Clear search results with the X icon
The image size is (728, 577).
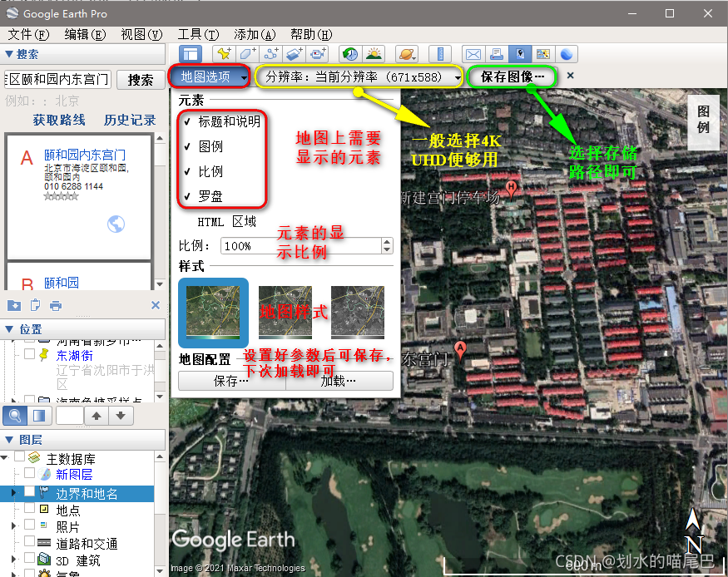(x=156, y=305)
